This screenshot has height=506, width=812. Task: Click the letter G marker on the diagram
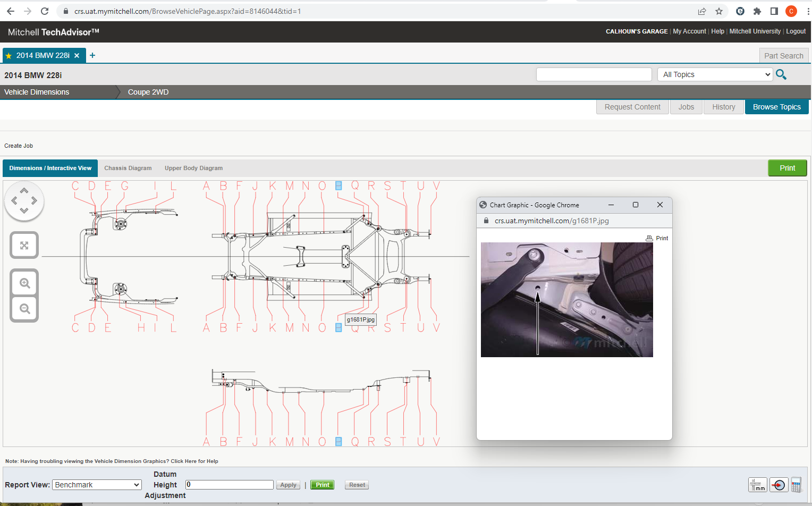pos(125,186)
